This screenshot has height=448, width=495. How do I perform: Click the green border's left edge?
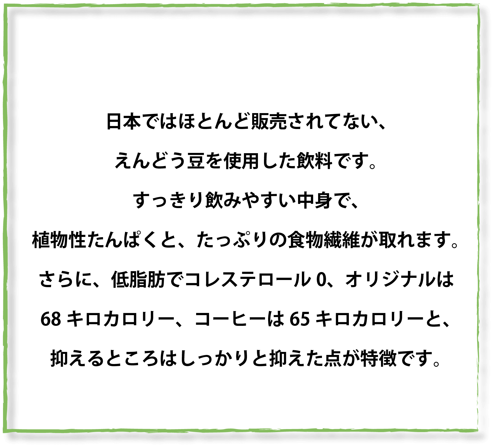pos(5,220)
